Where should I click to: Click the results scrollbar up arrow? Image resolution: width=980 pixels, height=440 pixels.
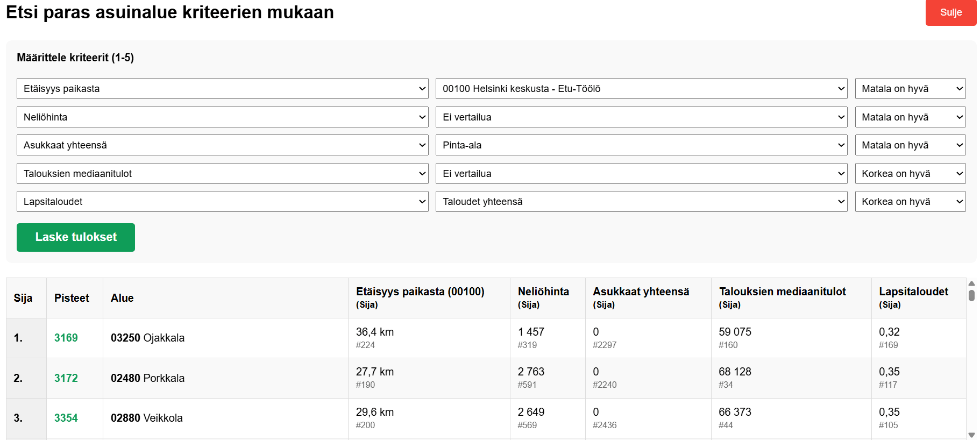[x=971, y=283]
